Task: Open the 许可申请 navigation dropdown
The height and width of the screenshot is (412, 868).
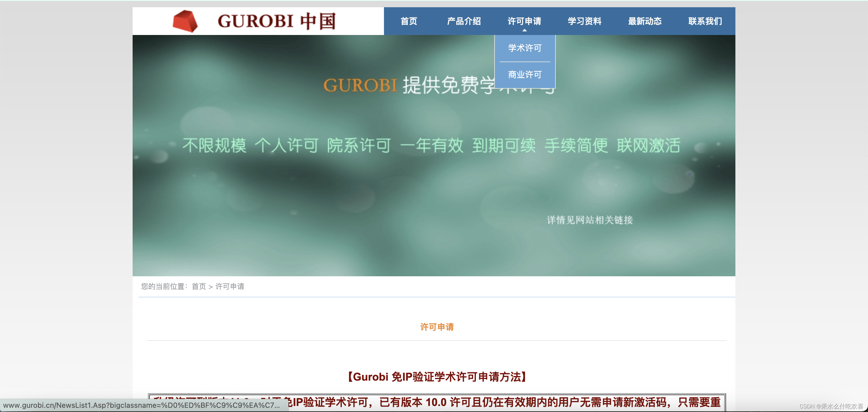Action: coord(525,21)
